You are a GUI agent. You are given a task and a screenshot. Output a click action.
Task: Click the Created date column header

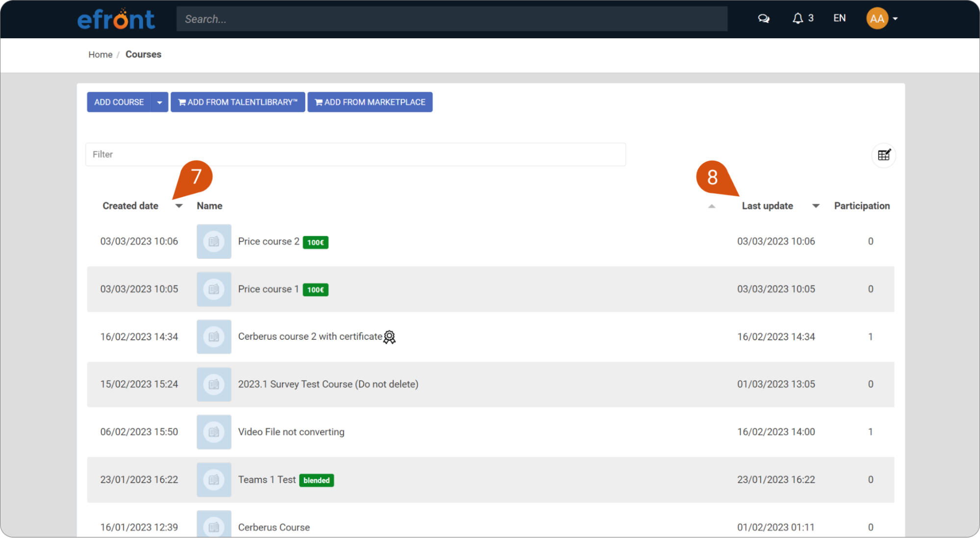coord(130,206)
